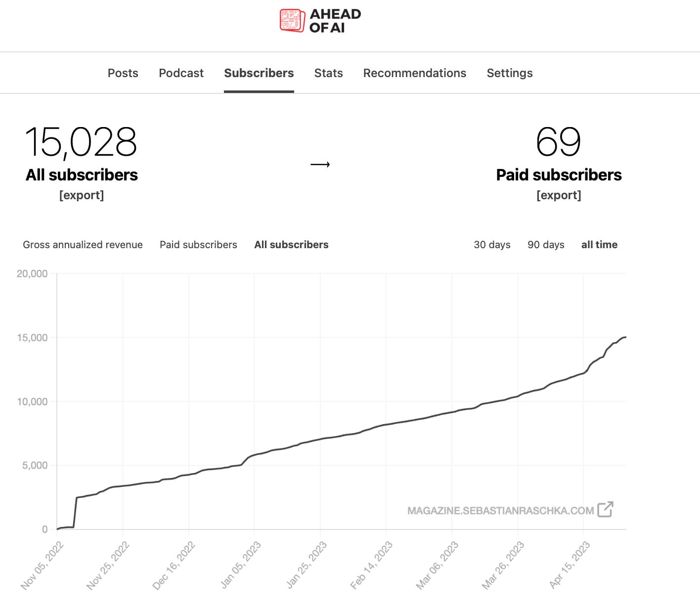Choose the all time range

pos(599,245)
